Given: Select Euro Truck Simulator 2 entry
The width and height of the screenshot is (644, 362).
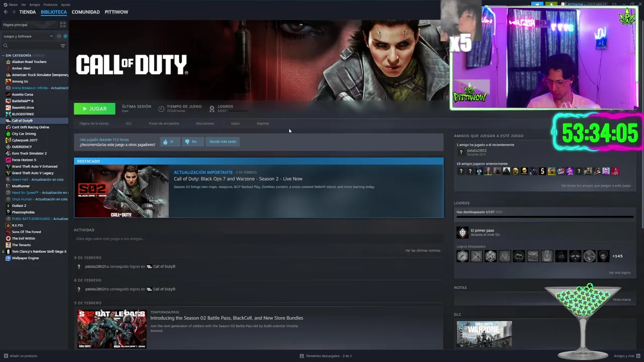Looking at the screenshot, I should [x=29, y=153].
